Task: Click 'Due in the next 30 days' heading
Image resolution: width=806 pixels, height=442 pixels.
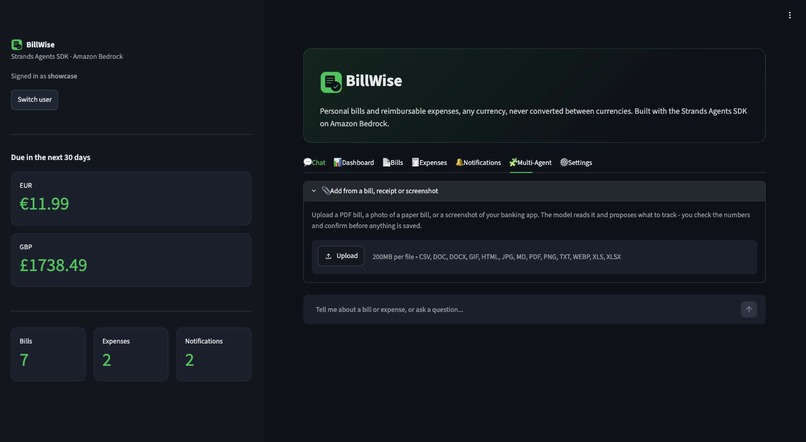Action: click(50, 157)
